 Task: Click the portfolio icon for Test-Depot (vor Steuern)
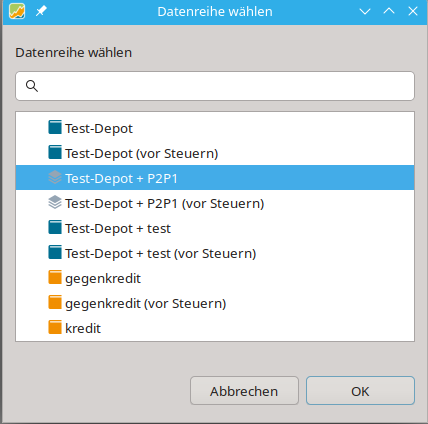(55, 152)
